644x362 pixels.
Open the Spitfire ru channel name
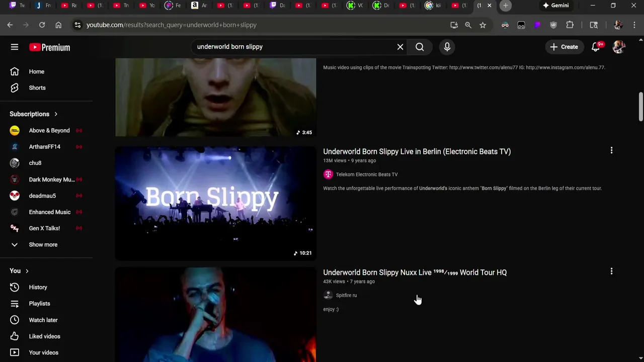tap(346, 295)
